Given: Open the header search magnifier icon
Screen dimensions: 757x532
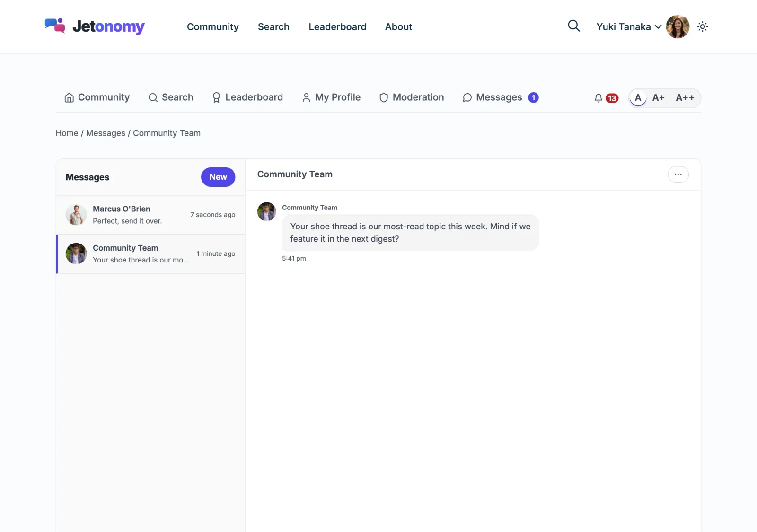Looking at the screenshot, I should [573, 26].
